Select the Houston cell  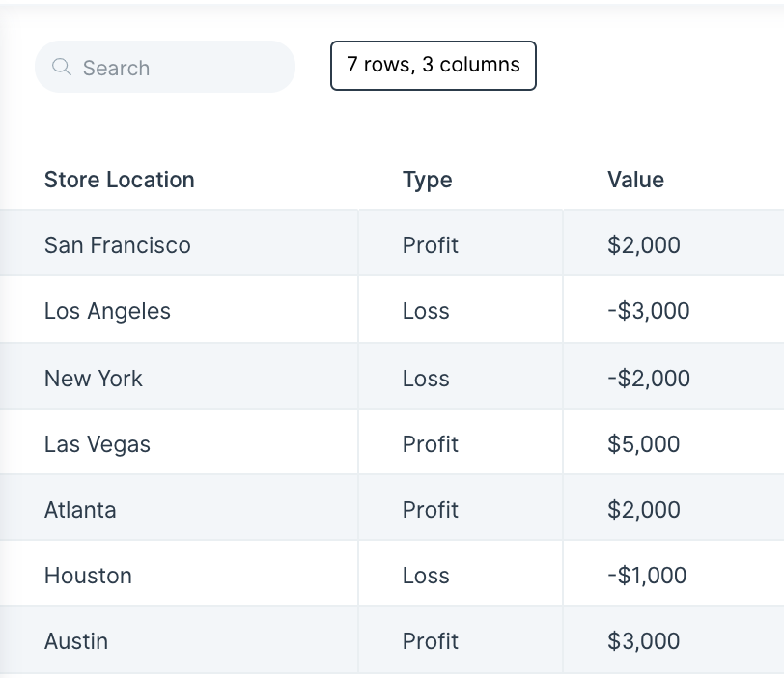pyautogui.click(x=179, y=573)
